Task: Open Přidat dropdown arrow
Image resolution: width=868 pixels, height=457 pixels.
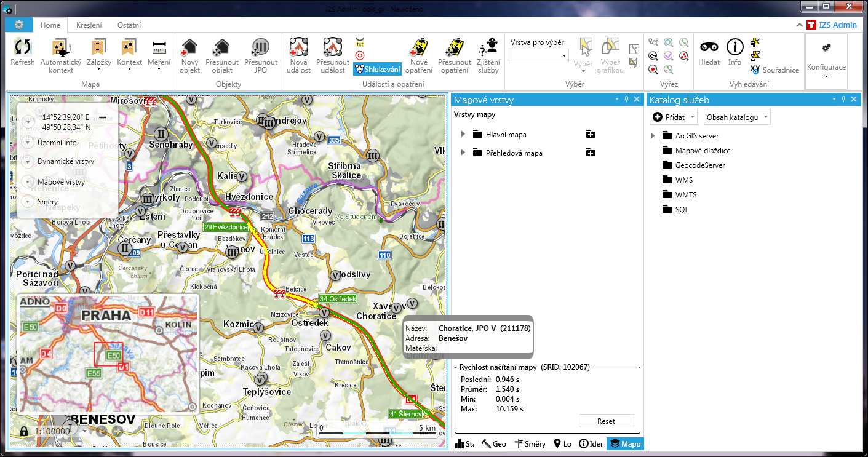Action: pos(693,117)
